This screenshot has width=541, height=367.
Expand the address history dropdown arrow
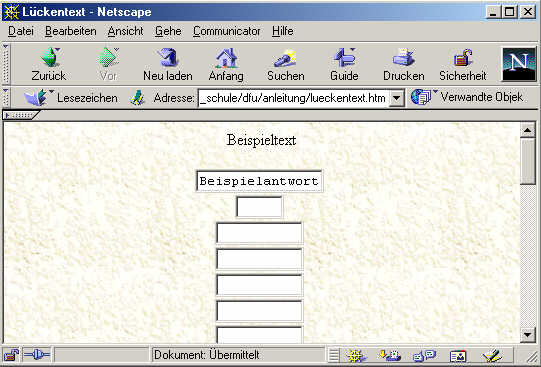coord(397,98)
